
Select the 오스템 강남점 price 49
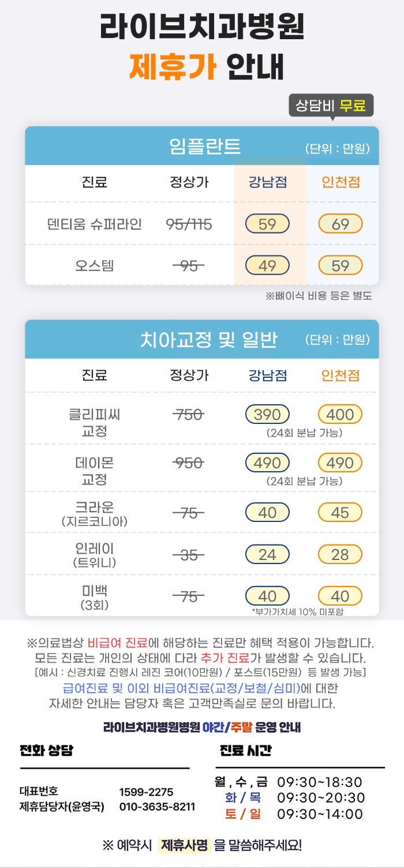267,265
